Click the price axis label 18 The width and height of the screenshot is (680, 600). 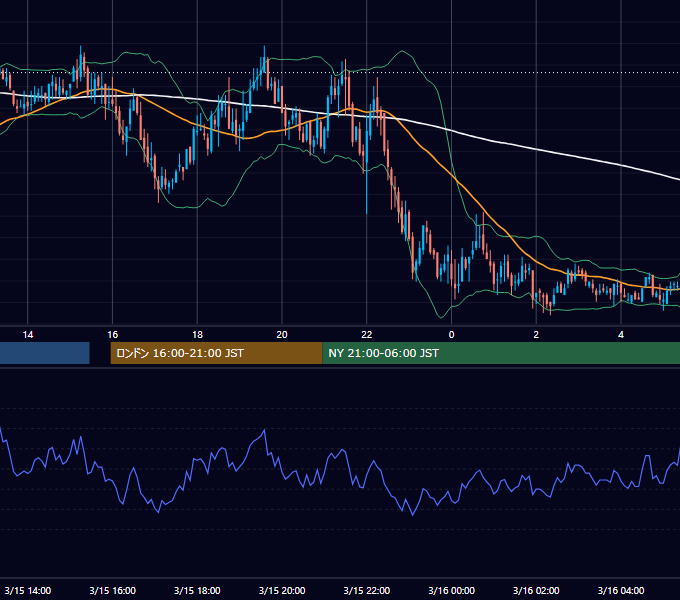point(197,335)
